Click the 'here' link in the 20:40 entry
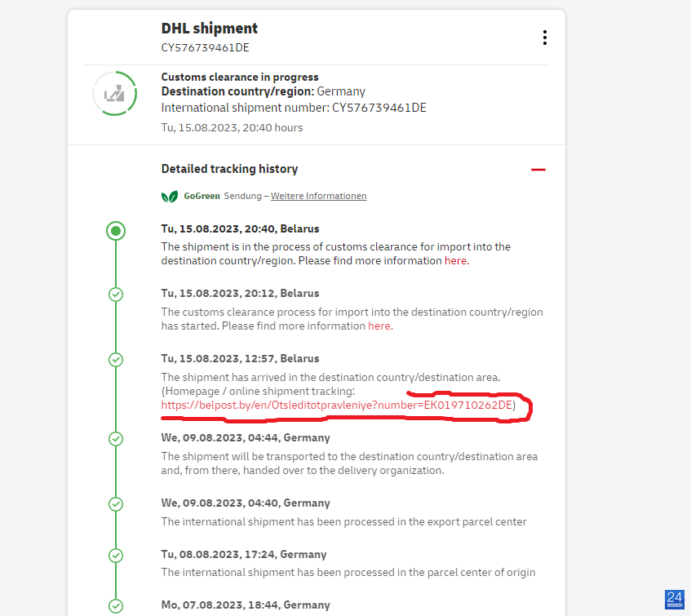Screen dimensions: 691x616 point(457,260)
